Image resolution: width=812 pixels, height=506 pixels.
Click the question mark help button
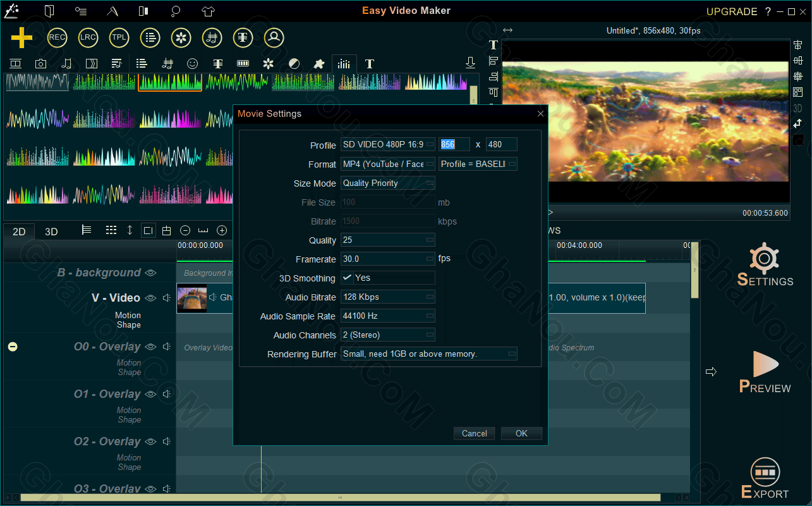tap(768, 11)
